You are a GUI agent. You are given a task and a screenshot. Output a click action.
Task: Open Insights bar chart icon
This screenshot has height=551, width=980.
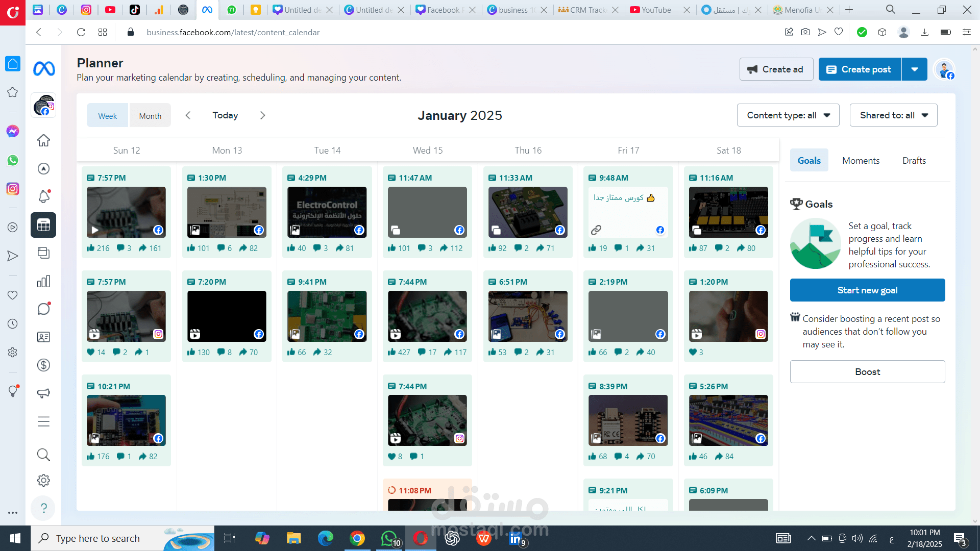(x=43, y=281)
